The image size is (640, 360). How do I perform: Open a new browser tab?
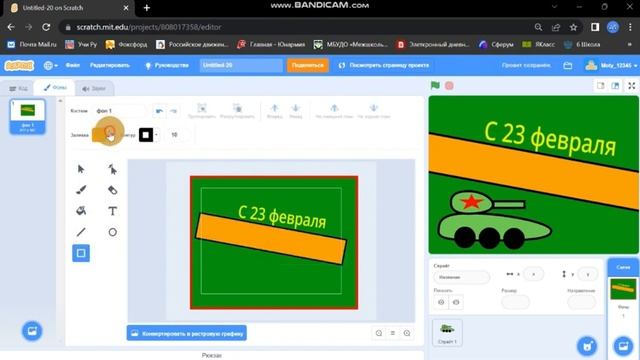click(147, 8)
